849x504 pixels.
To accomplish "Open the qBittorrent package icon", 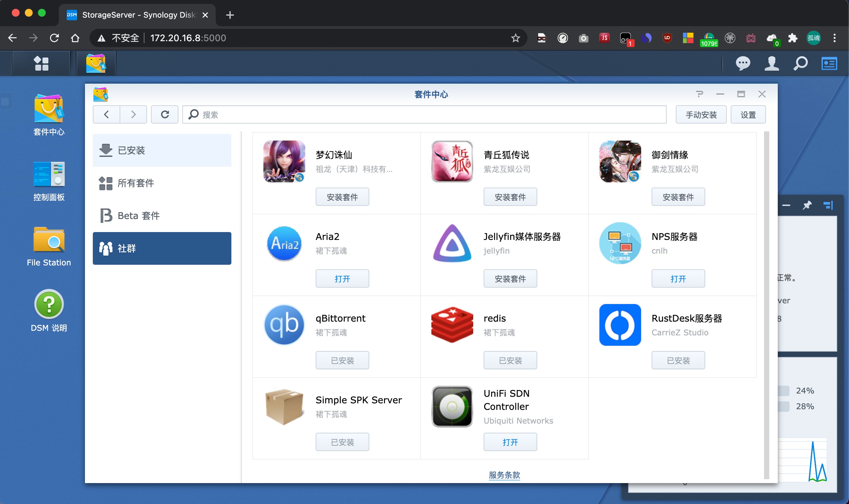I will point(284,325).
